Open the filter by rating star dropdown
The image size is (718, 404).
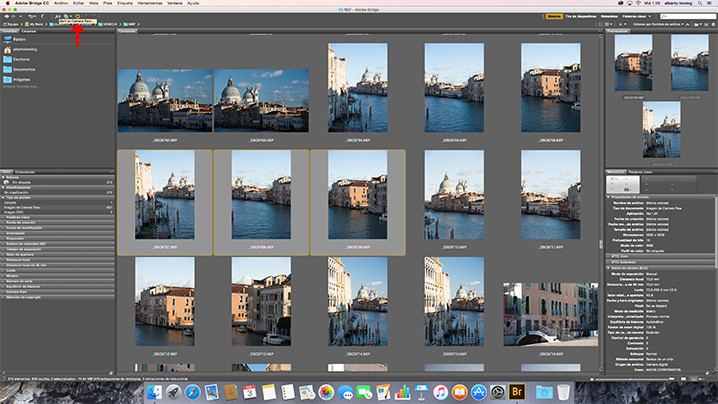623,24
